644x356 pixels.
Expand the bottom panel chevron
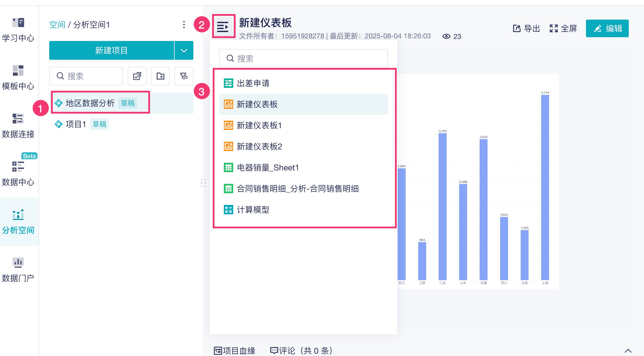(628, 350)
